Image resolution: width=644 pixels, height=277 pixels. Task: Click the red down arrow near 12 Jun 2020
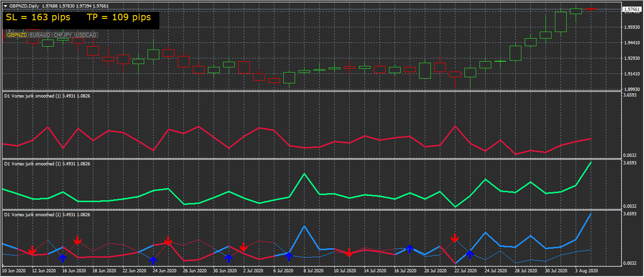pyautogui.click(x=32, y=250)
